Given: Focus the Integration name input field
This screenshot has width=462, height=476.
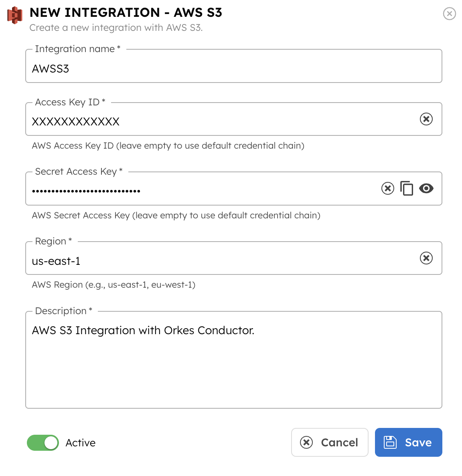Looking at the screenshot, I should point(233,66).
